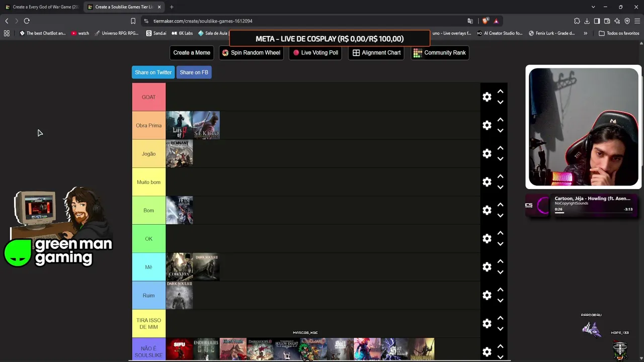The width and height of the screenshot is (644, 362).
Task: Move Muito bom tier up
Action: [500, 176]
